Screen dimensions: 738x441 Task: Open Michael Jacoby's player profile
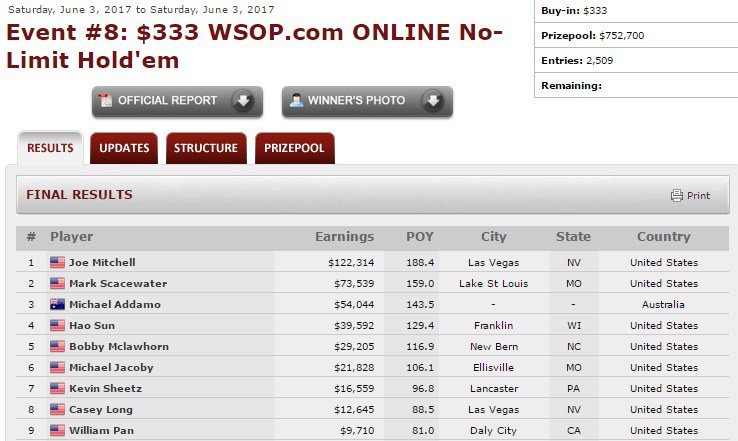coord(111,367)
